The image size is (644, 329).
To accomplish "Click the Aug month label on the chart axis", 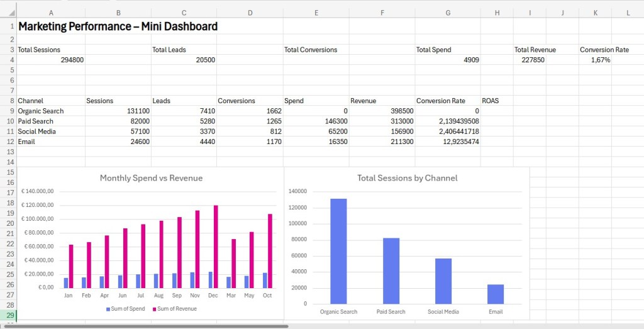I will coord(158,296).
